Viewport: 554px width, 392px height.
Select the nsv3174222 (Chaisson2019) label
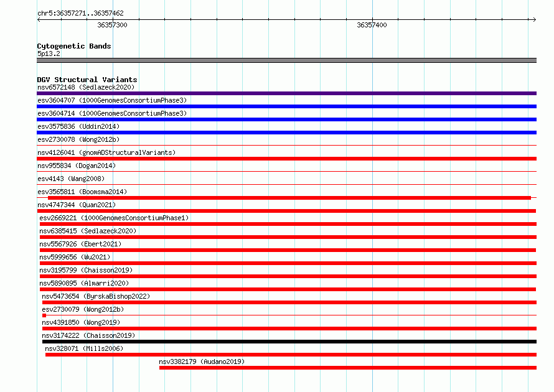[88, 335]
